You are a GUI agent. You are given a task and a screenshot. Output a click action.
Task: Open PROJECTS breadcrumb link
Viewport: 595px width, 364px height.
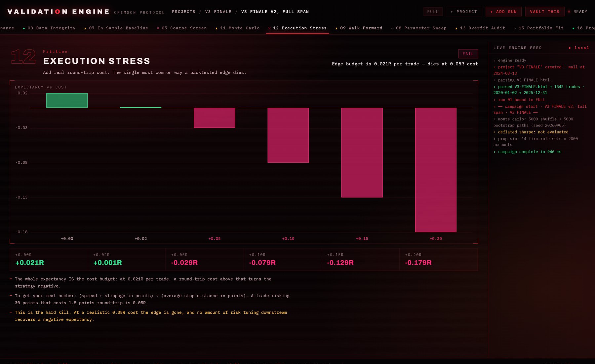[x=183, y=12]
